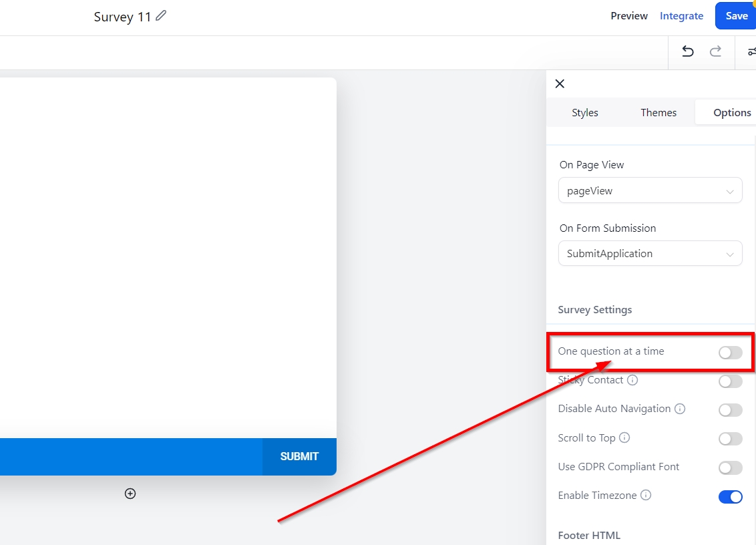Switch to the Styles tab
Screen dimensions: 756x545
(x=584, y=112)
